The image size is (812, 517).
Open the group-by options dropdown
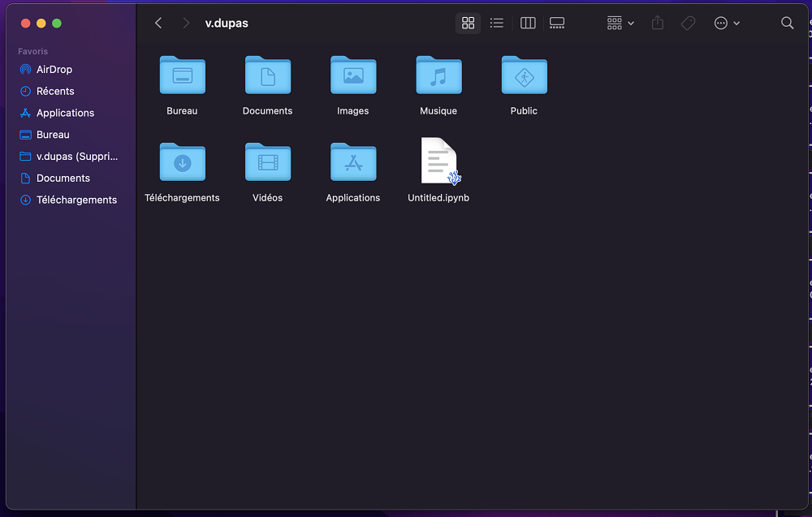tap(620, 24)
